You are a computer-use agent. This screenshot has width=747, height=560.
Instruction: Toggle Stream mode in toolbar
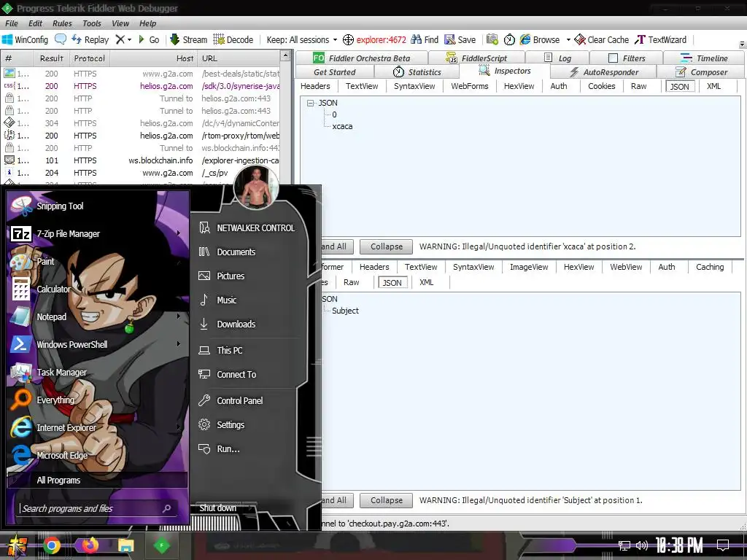pos(188,39)
